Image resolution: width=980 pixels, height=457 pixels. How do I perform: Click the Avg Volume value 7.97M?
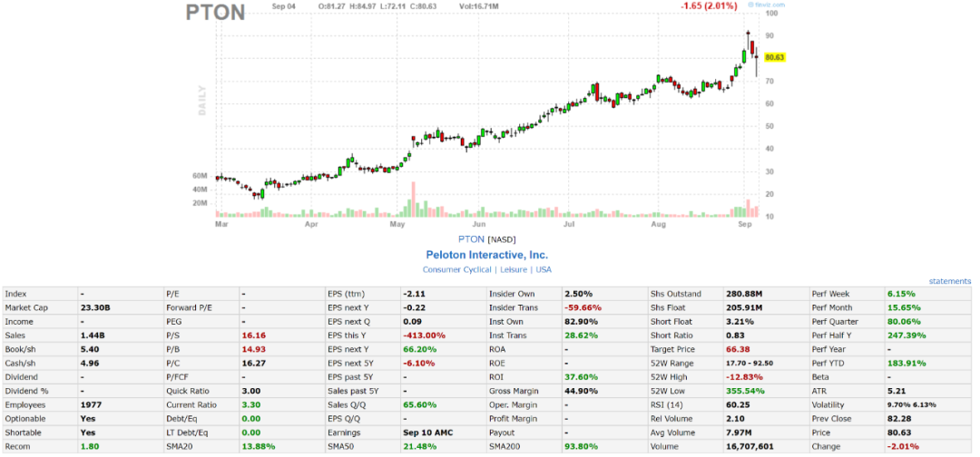740,432
